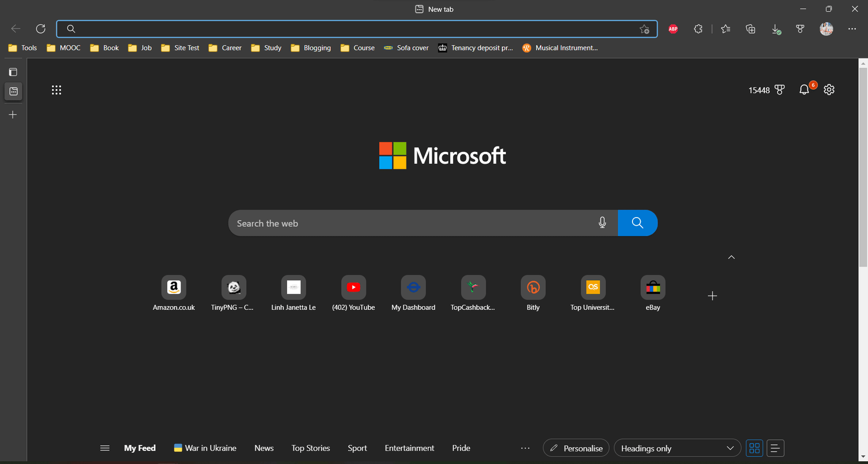
Task: Select the Entertainment tab
Action: [x=410, y=448]
